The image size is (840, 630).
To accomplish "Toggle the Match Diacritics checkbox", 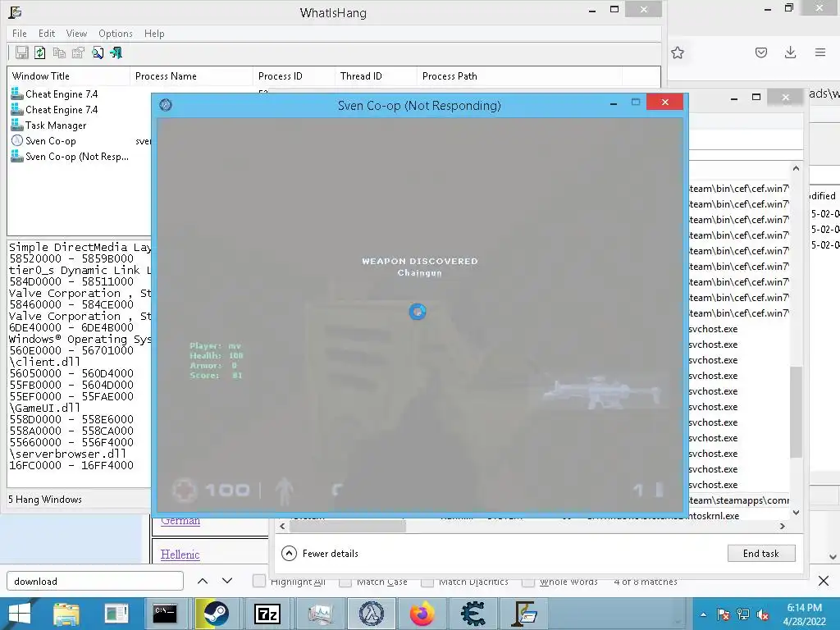I will 427,582.
